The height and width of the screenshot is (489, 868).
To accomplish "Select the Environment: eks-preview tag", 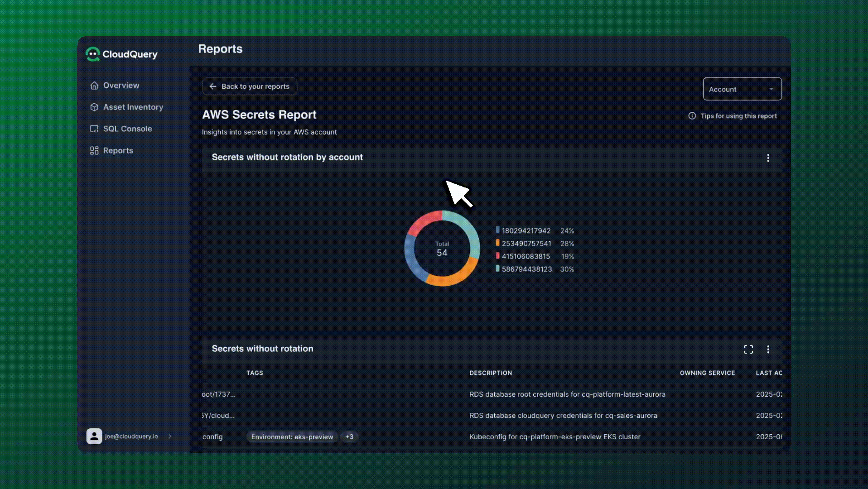I will click(x=292, y=437).
